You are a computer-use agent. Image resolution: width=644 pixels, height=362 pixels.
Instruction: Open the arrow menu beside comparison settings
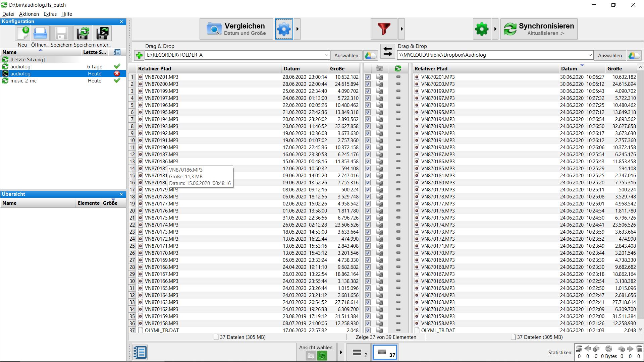[297, 29]
